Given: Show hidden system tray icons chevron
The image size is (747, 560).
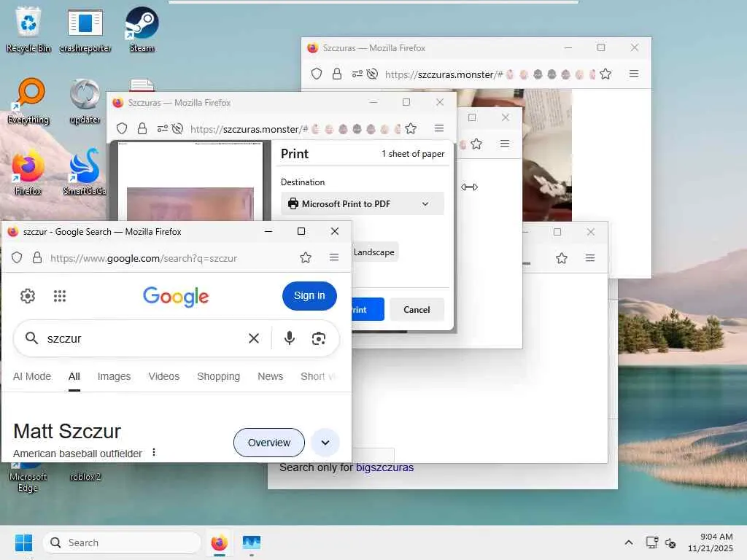Looking at the screenshot, I should click(x=629, y=542).
